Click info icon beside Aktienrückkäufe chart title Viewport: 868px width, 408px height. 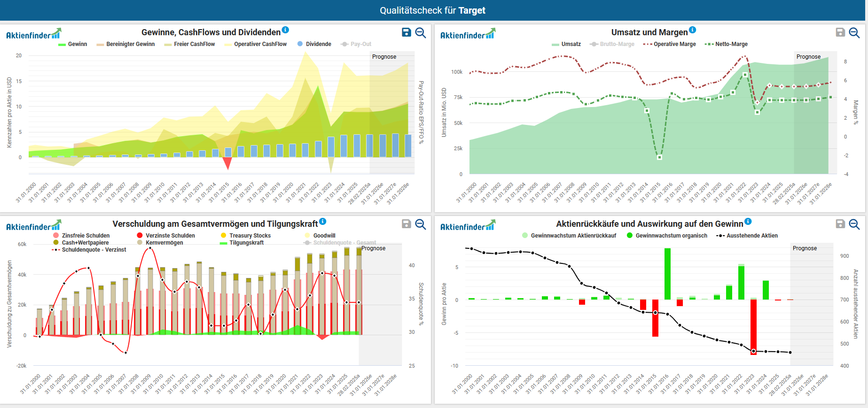tap(748, 222)
